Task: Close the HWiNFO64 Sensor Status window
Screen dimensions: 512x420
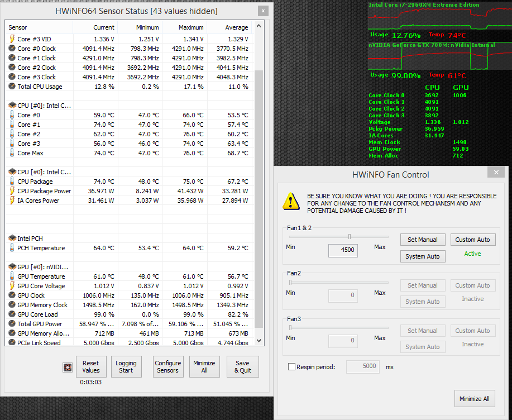Action: [x=263, y=11]
